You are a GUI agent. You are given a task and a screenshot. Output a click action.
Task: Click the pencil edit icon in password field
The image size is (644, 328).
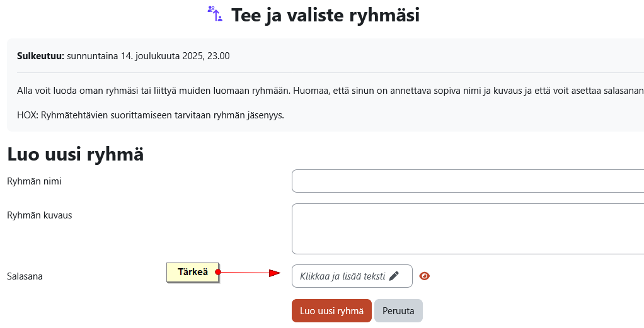(x=393, y=276)
